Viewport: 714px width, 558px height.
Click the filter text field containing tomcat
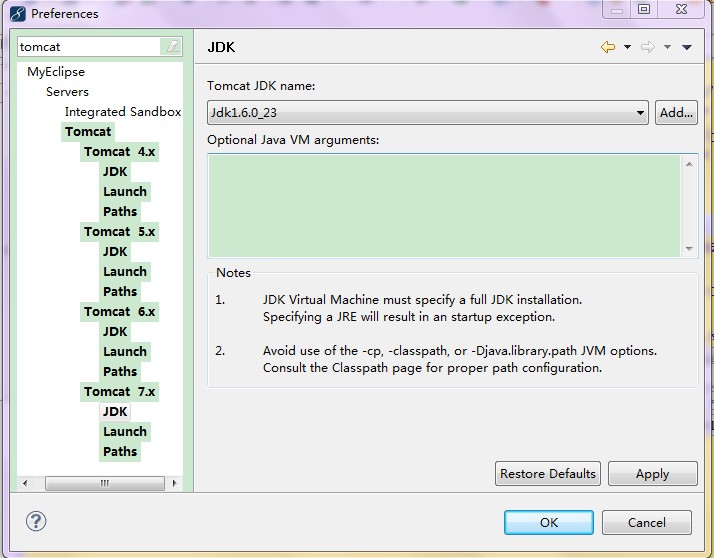pos(89,46)
